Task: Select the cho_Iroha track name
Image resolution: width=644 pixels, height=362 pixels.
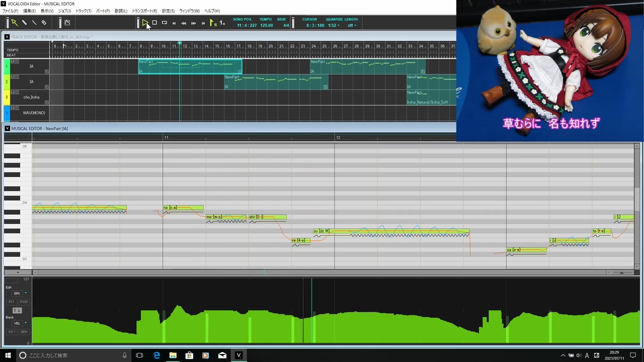Action: point(31,98)
